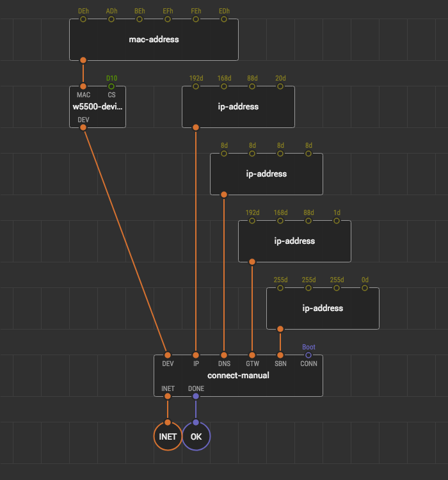Image resolution: width=448 pixels, height=480 pixels.
Task: Click the DONE output pin on connect-manual
Action: point(196,396)
